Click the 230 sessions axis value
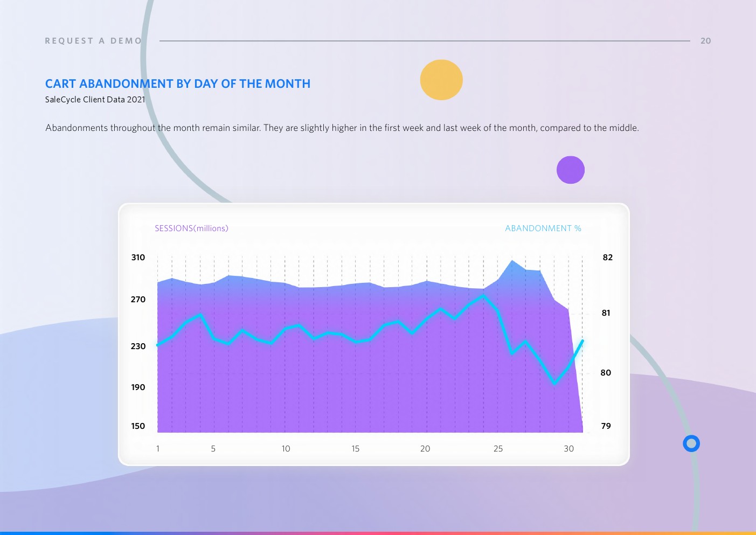The height and width of the screenshot is (535, 756). coord(138,346)
